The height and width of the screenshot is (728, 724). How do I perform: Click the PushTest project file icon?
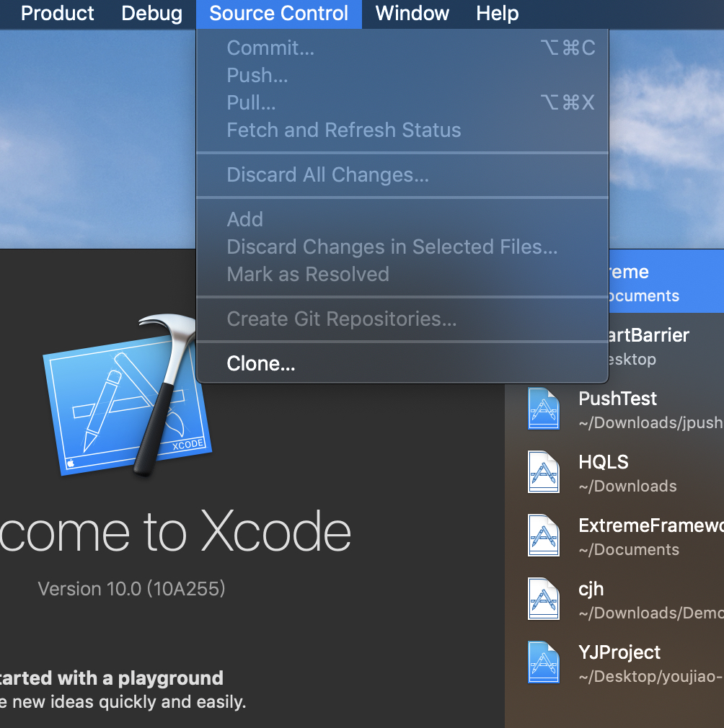point(543,409)
